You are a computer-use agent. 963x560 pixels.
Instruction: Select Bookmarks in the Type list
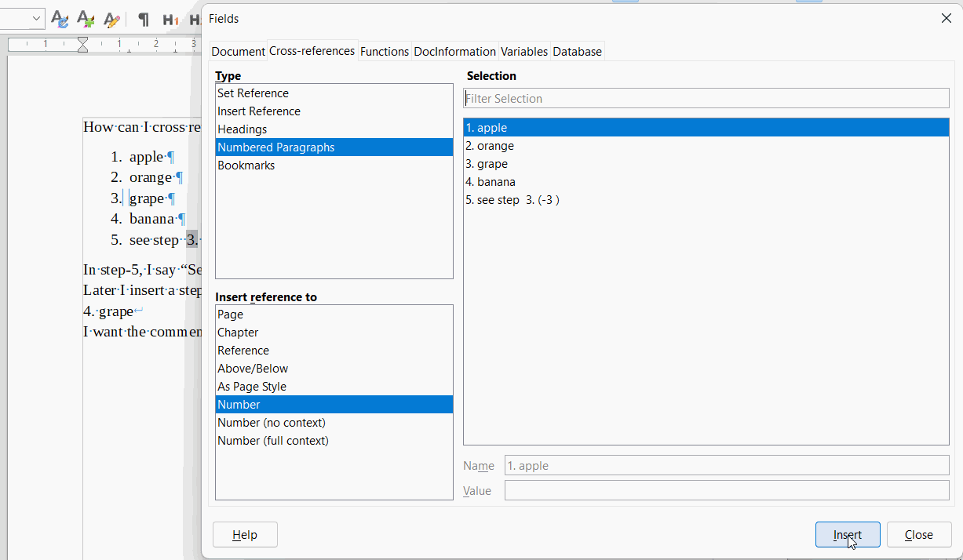246,165
